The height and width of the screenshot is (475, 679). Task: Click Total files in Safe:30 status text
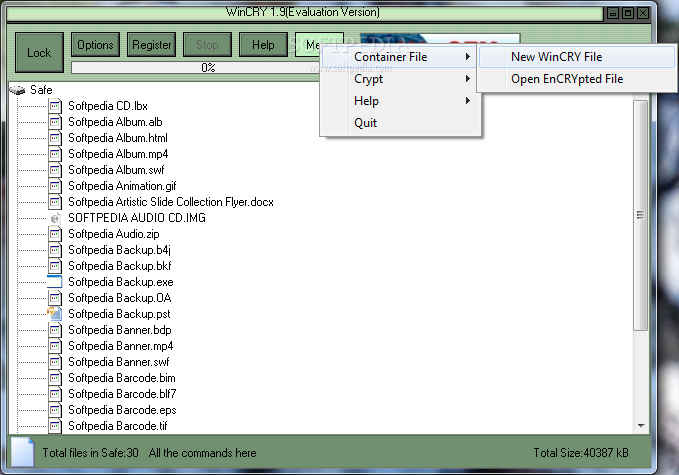tap(91, 452)
